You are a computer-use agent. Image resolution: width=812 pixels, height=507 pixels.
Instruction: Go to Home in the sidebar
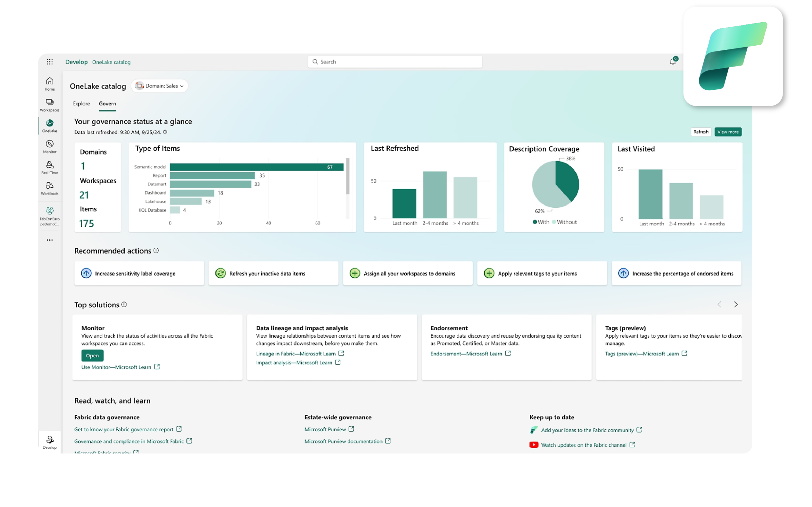click(x=49, y=83)
